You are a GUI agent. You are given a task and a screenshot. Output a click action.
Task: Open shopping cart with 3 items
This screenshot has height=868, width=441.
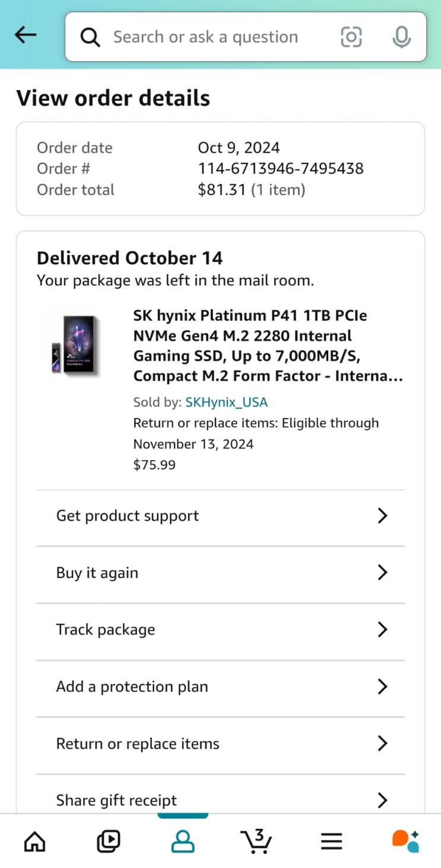tap(256, 841)
